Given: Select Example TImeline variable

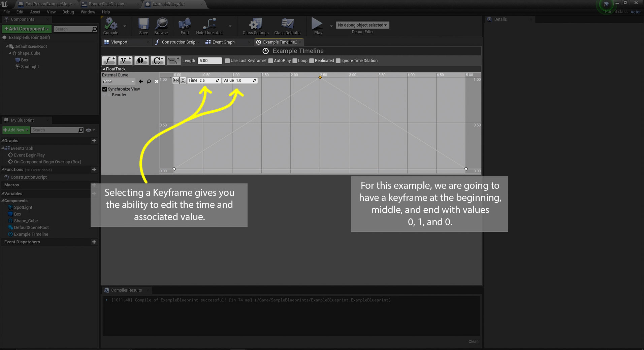Looking at the screenshot, I should (x=31, y=234).
